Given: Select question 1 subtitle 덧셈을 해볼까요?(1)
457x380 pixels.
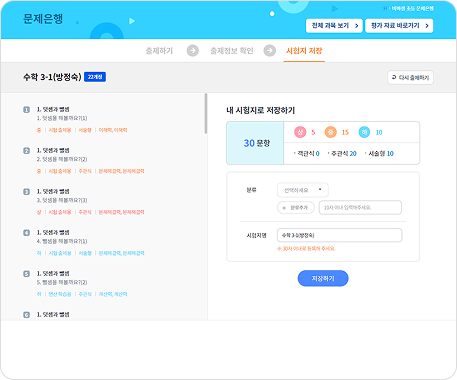Looking at the screenshot, I should 62,118.
